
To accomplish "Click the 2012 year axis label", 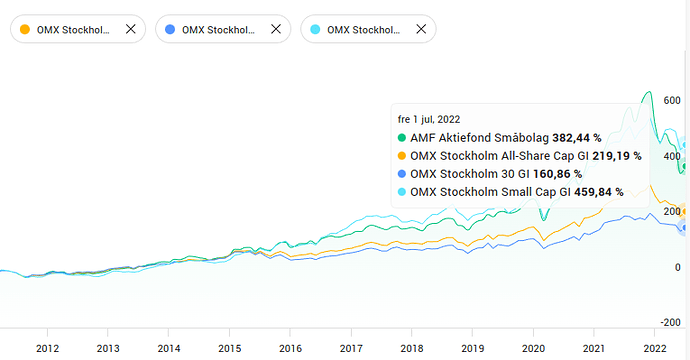I will click(48, 349).
